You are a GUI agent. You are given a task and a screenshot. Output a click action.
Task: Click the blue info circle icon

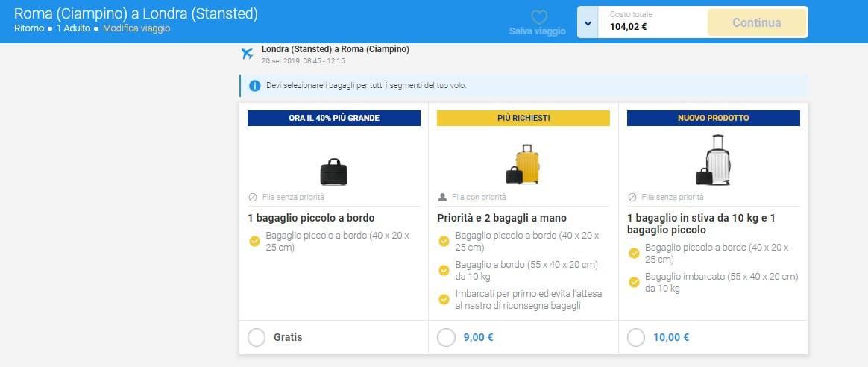coord(255,85)
